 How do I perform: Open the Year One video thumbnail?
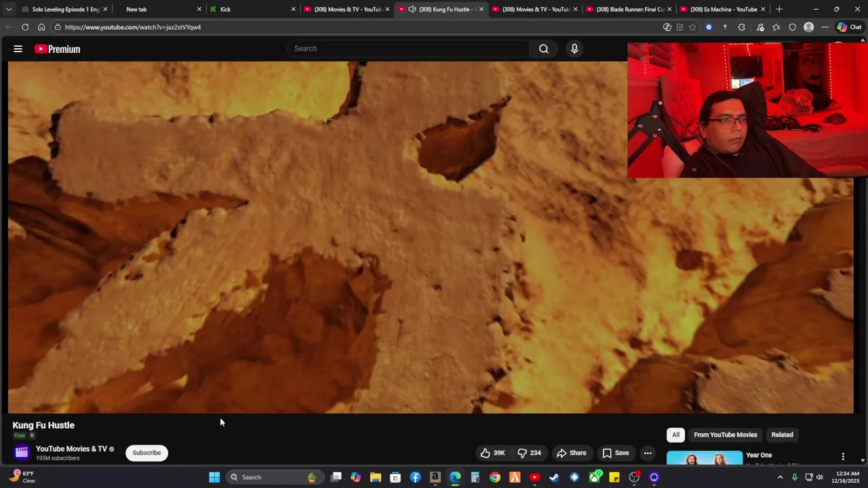pos(704,459)
